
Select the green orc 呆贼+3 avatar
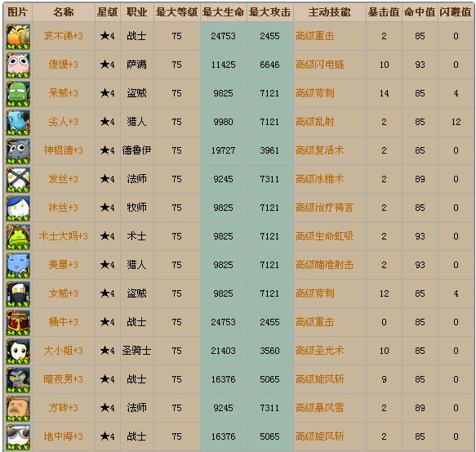click(18, 94)
